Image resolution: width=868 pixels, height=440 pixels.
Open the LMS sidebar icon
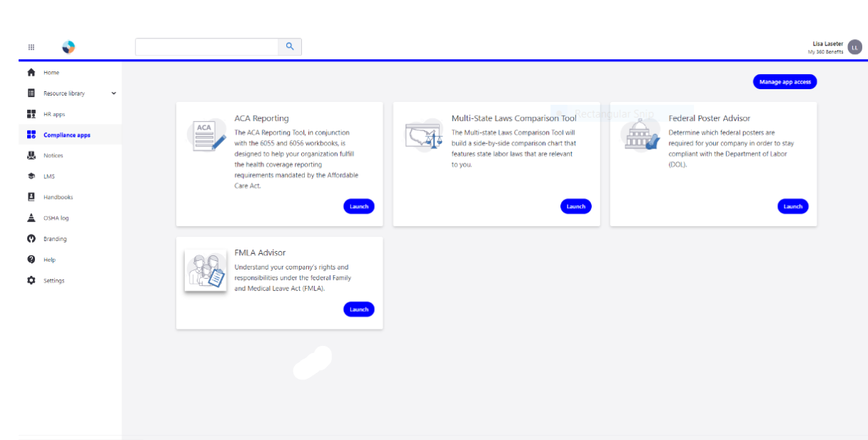pyautogui.click(x=31, y=176)
